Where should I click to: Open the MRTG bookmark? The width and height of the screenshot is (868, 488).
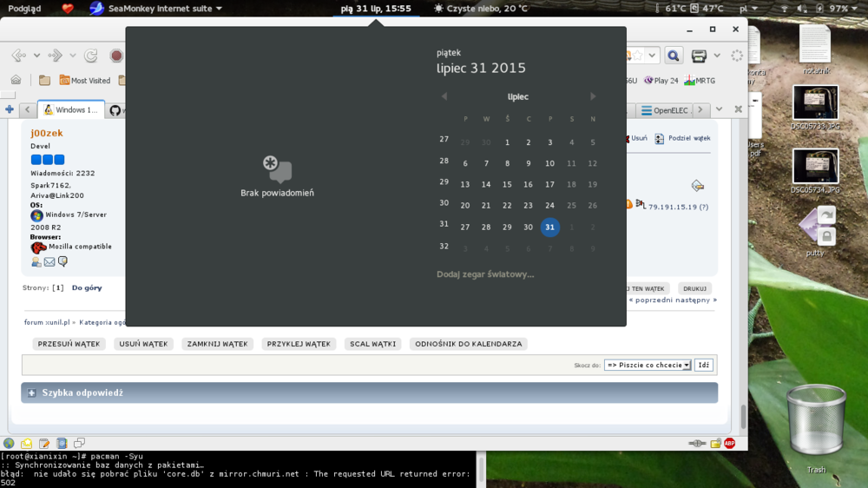pyautogui.click(x=700, y=80)
